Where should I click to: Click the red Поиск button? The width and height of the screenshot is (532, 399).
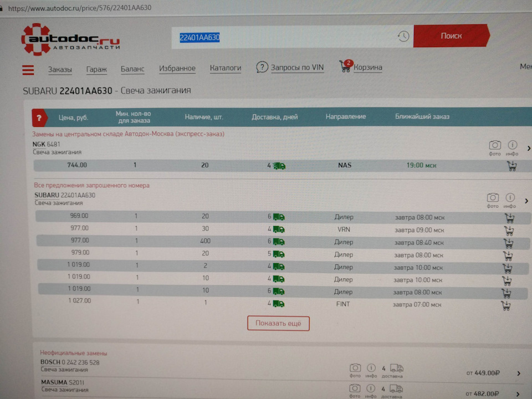(x=451, y=35)
